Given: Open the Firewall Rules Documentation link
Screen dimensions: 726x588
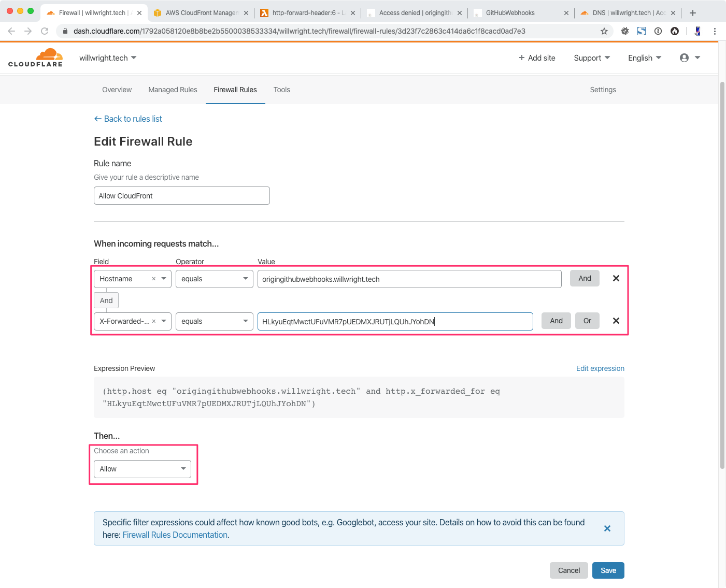Looking at the screenshot, I should pyautogui.click(x=175, y=535).
